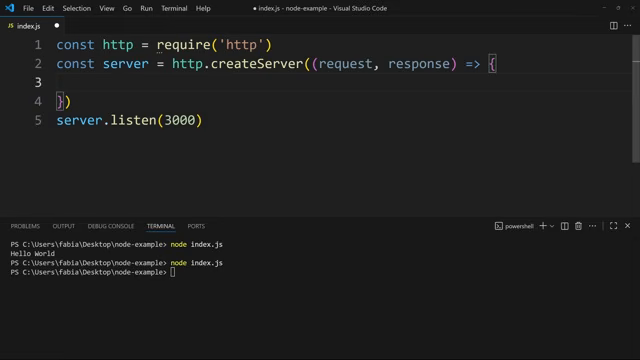Click line number 4 in gutter
Image resolution: width=640 pixels, height=360 pixels.
tap(38, 102)
